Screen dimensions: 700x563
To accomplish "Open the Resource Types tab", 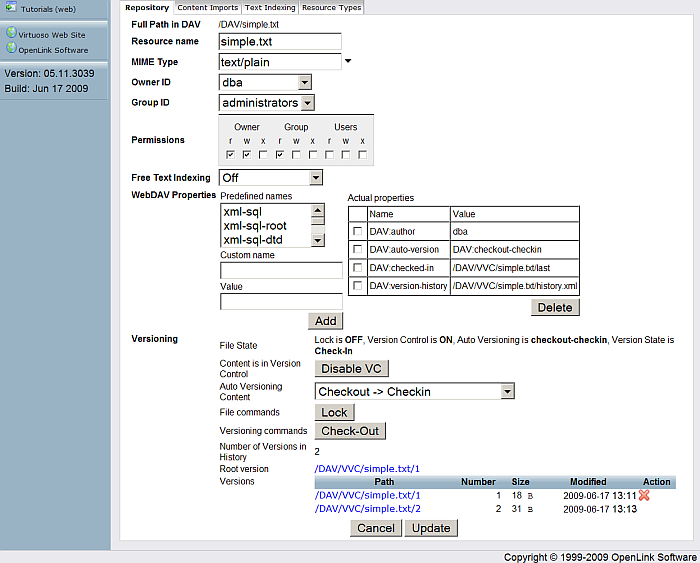I will point(331,8).
